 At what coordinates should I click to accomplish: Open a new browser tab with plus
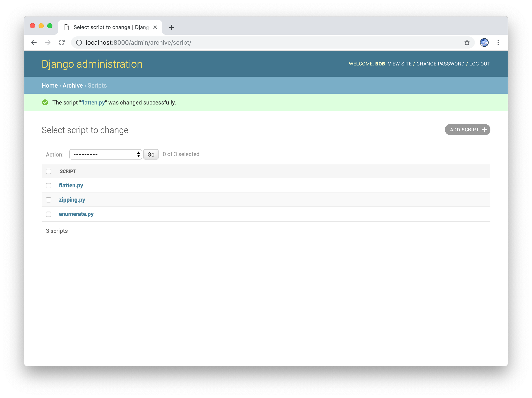click(171, 28)
